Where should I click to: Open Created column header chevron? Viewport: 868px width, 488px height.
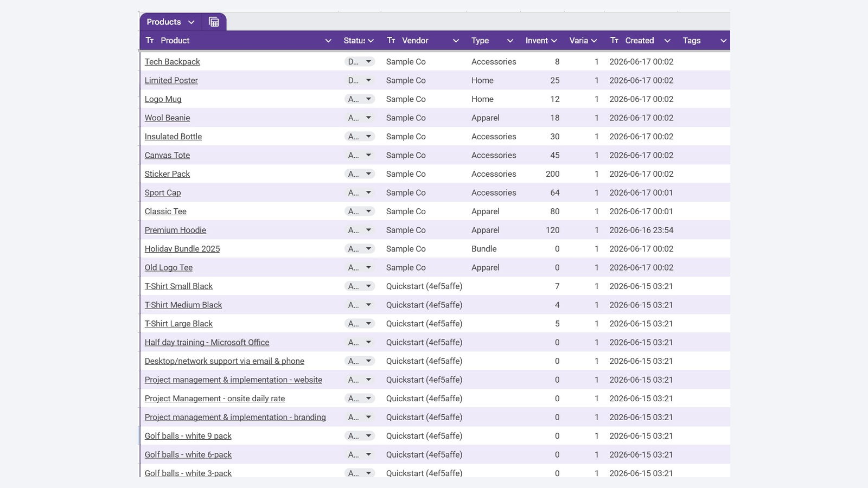coord(667,41)
